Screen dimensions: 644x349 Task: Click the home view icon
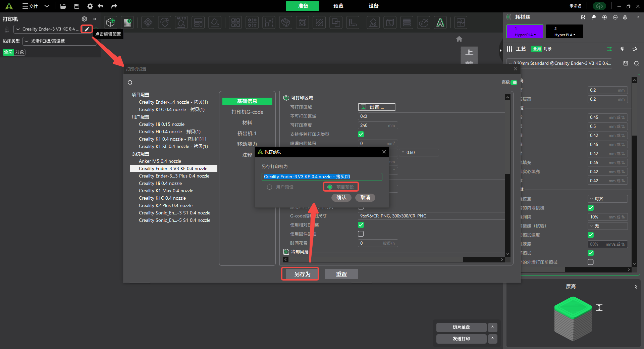(459, 39)
